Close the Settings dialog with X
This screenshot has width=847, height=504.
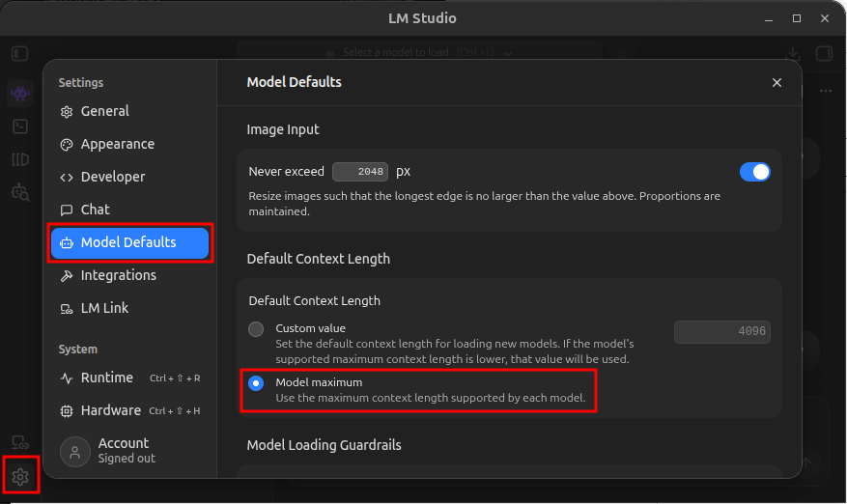click(776, 83)
